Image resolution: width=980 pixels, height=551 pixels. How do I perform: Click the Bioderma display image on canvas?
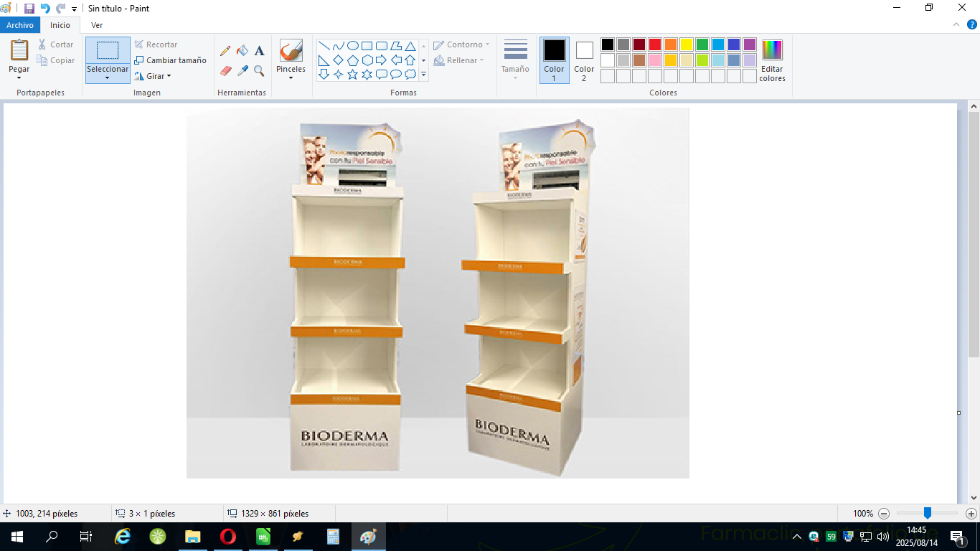pyautogui.click(x=438, y=293)
